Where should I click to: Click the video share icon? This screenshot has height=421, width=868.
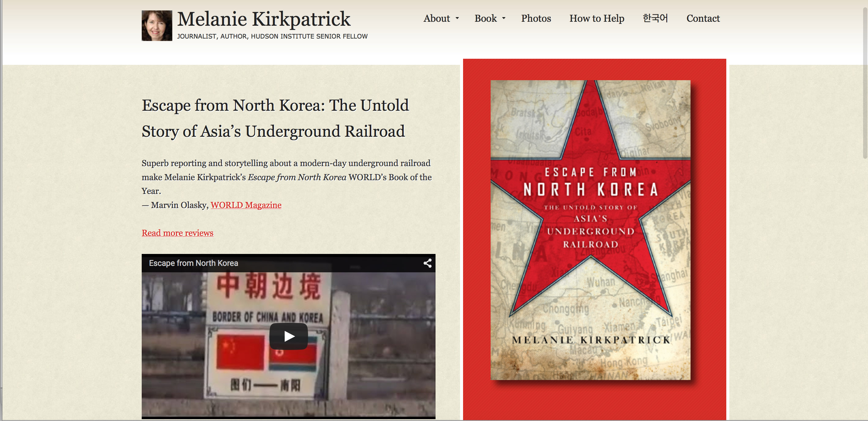coord(427,263)
